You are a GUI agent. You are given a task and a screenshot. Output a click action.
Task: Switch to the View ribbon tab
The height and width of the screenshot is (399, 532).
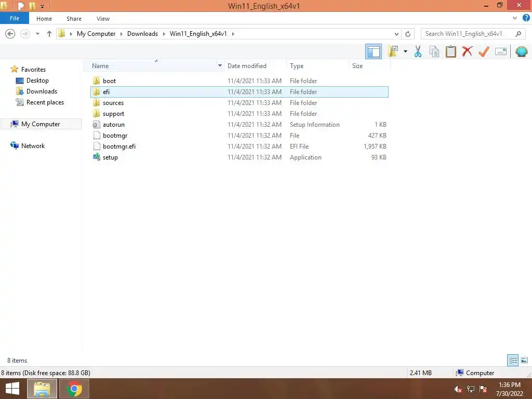(x=103, y=19)
